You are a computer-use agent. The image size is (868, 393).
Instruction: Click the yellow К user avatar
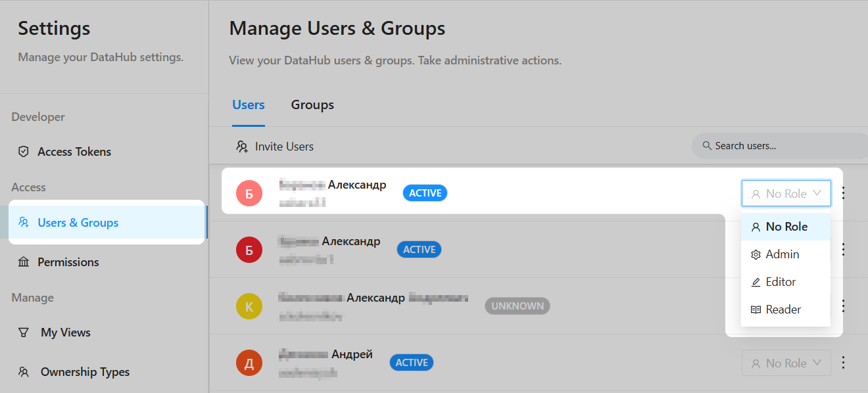[x=249, y=306]
